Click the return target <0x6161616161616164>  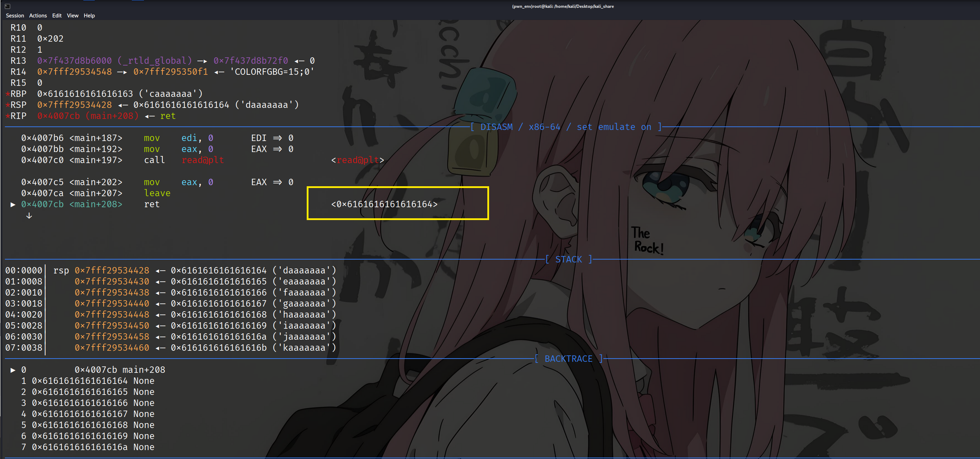(x=384, y=204)
